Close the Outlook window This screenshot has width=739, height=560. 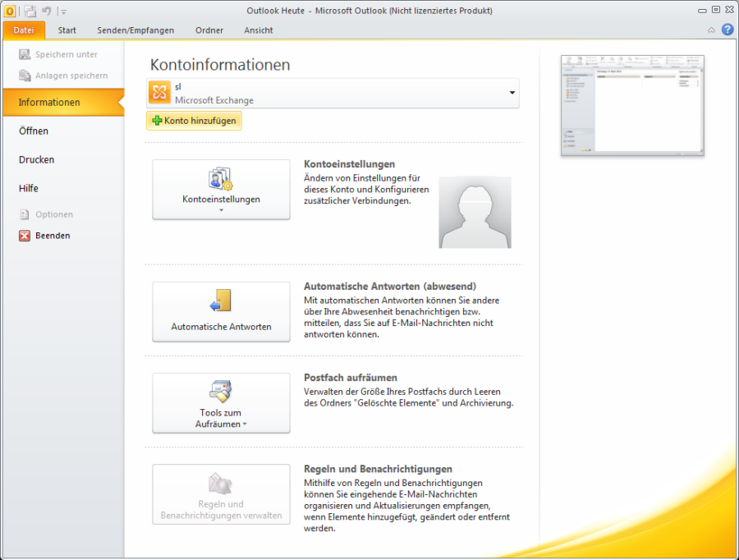point(730,10)
